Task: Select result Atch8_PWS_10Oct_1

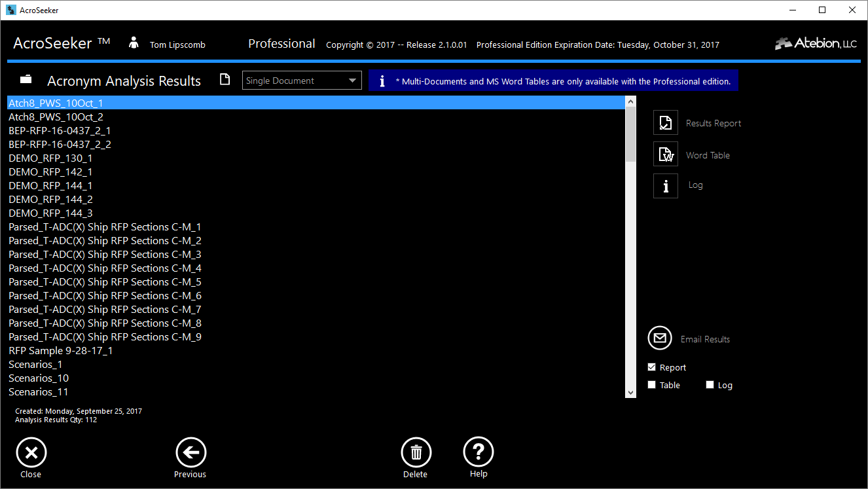Action: (x=316, y=103)
